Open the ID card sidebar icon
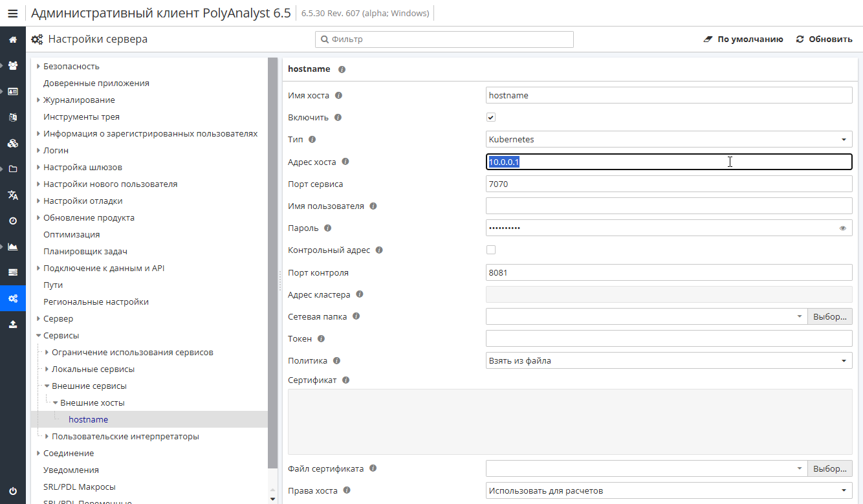 coord(13,91)
